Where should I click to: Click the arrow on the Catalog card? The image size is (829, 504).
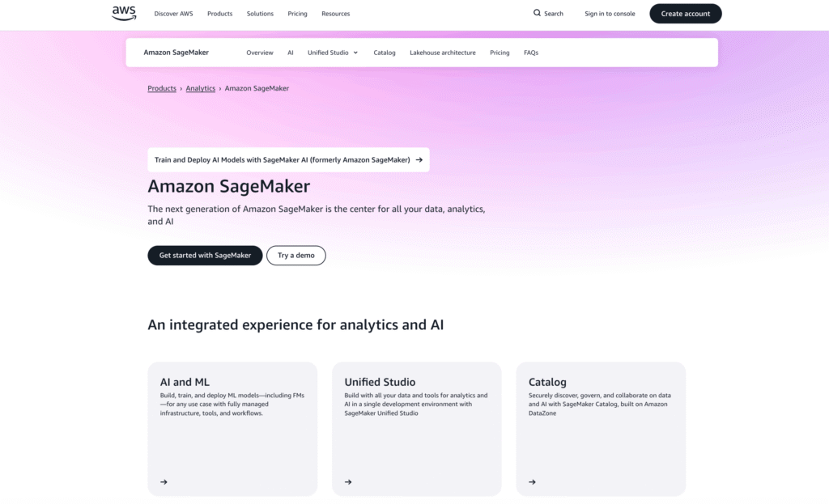click(532, 481)
